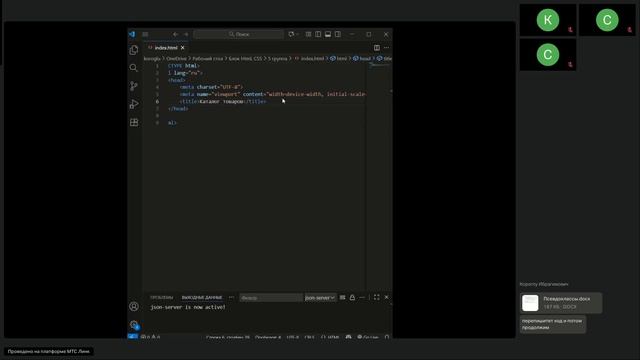The width and height of the screenshot is (640, 360).
Task: Click OneDrive in the breadcrumb path
Action: [x=176, y=59]
